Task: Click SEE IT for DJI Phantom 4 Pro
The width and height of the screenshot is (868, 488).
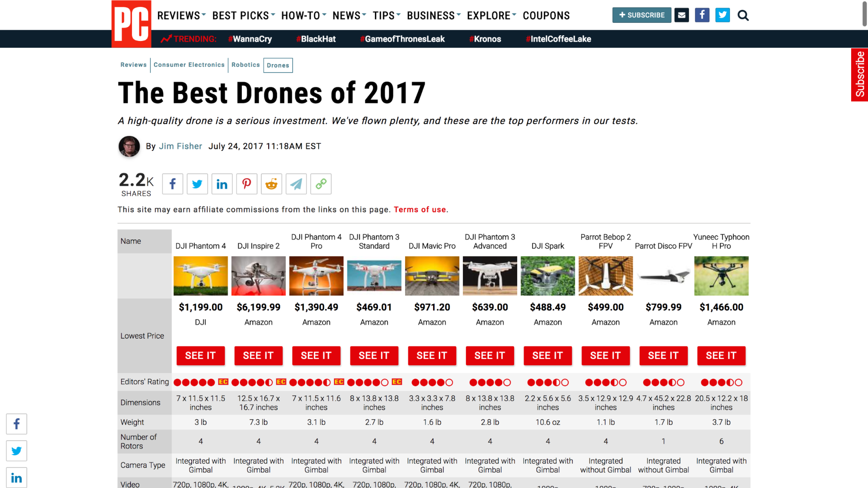Action: coord(316,356)
